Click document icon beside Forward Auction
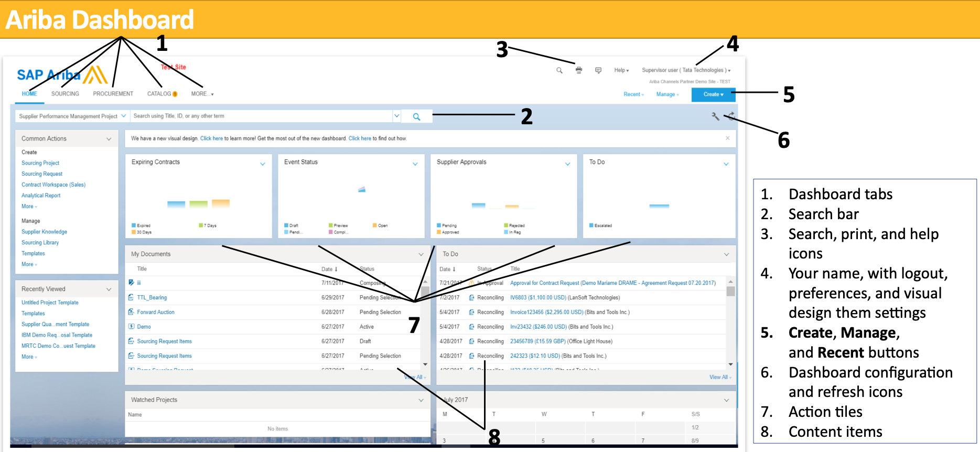 point(131,312)
